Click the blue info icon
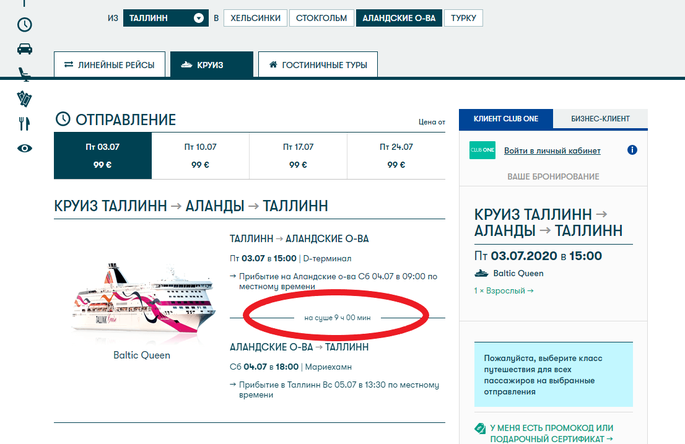This screenshot has width=685, height=444. coord(632,150)
